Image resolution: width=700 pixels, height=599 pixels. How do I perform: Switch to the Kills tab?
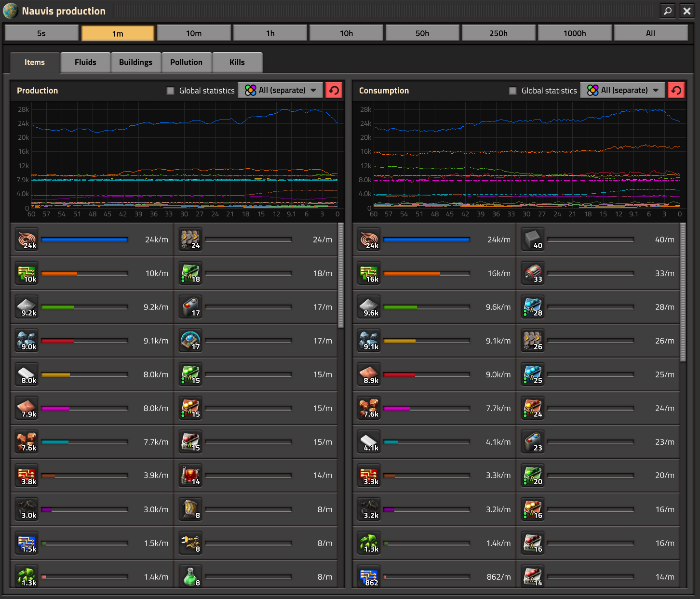tap(237, 62)
